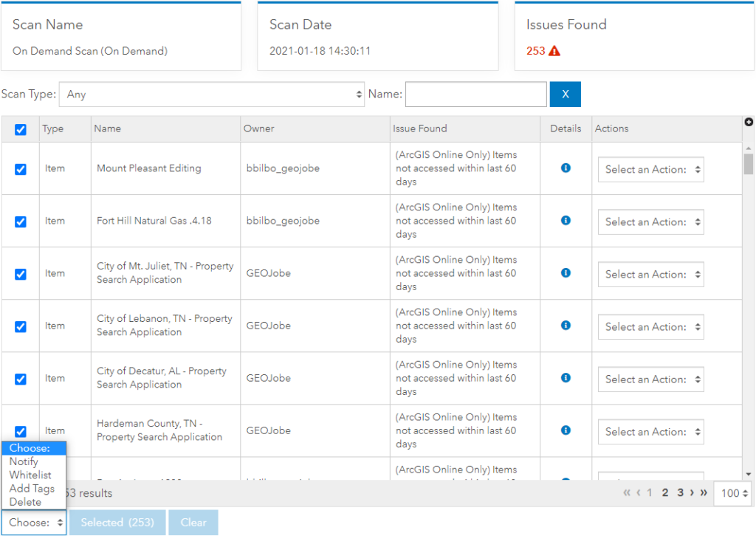Go to page 2 of results
756x536 pixels.
tap(665, 492)
